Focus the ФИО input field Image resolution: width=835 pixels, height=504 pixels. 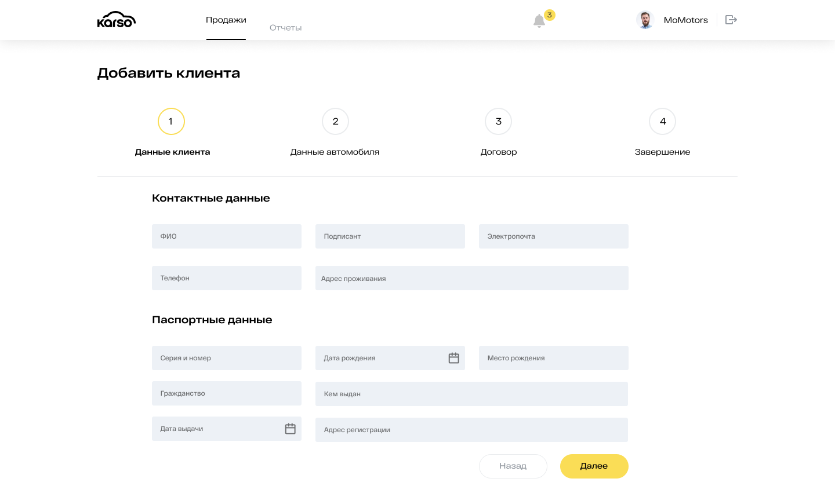(227, 236)
